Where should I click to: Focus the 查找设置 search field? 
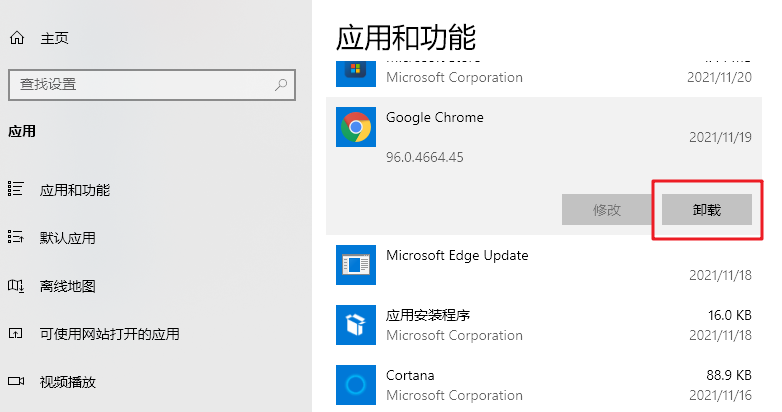152,85
